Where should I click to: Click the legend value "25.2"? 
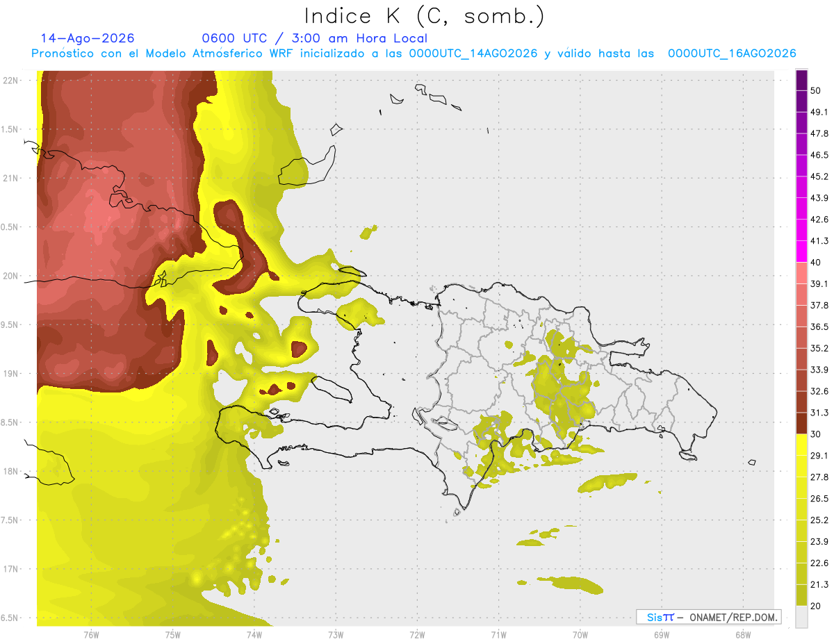819,520
